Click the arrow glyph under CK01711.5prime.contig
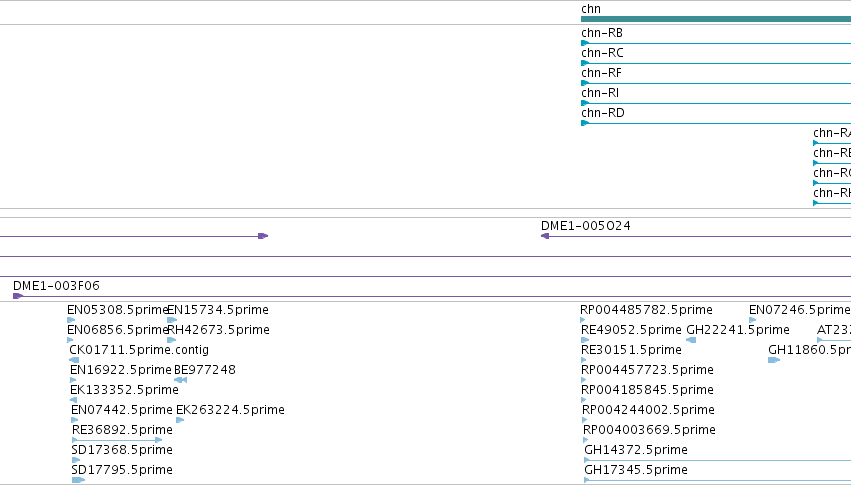 74,360
